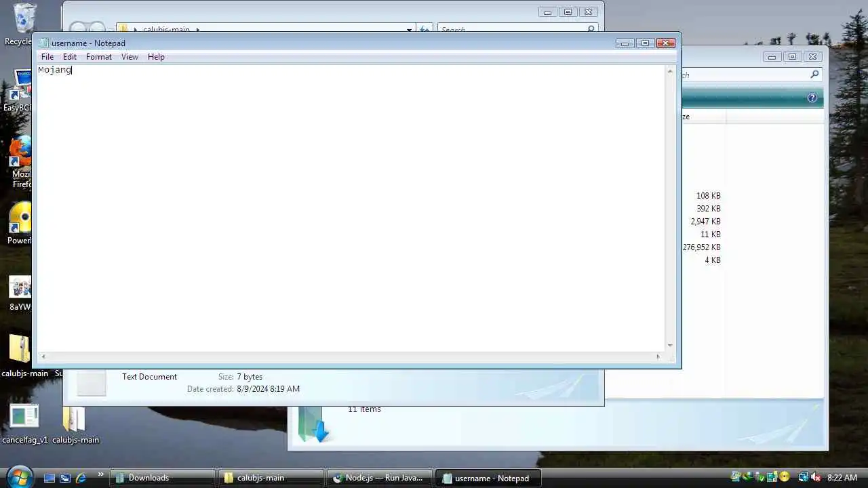Click the 108 KB size cell
The height and width of the screenshot is (488, 868).
point(708,196)
